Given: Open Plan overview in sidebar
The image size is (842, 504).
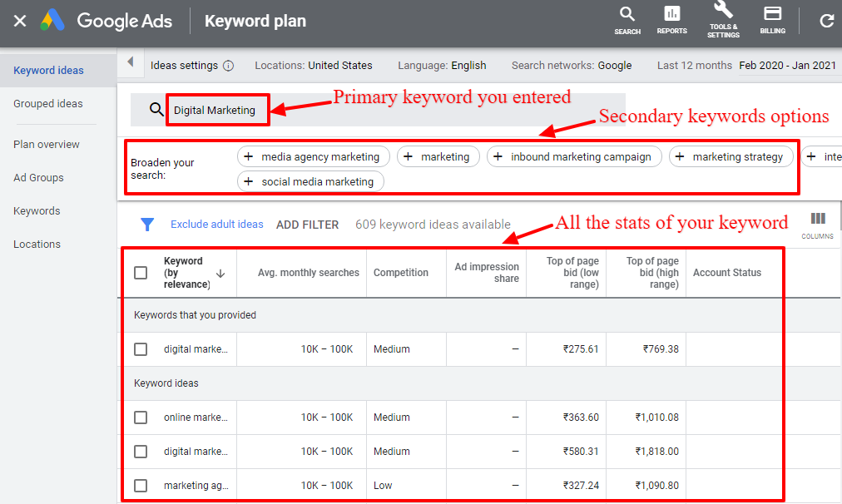Looking at the screenshot, I should click(47, 145).
